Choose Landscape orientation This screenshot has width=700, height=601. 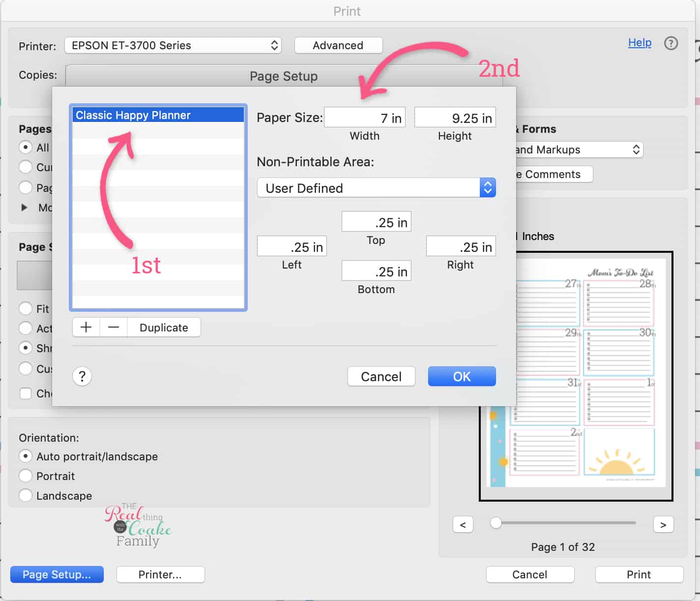[26, 496]
